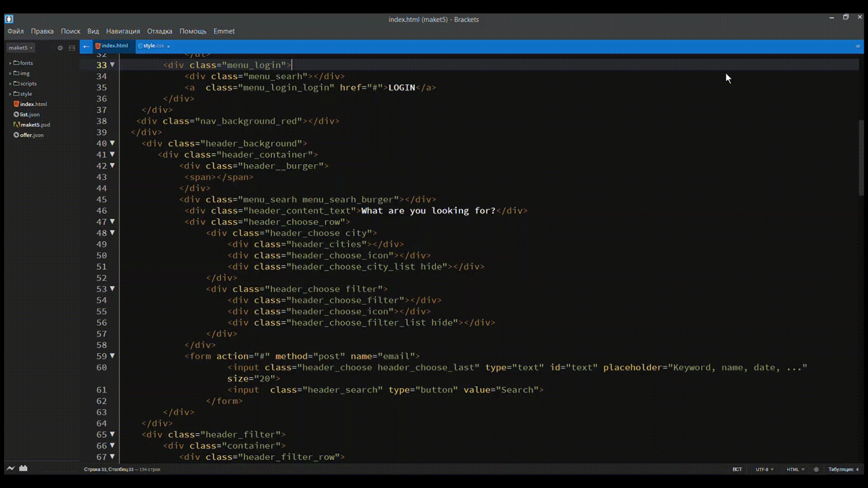Click the editor vertical scrollbar
Screen dimensions: 868x488
click(861, 158)
